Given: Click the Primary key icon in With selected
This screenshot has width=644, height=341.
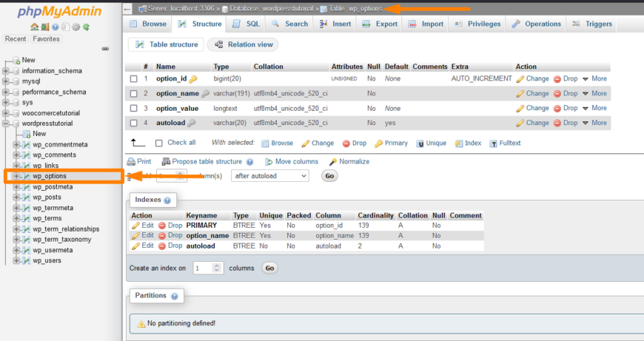Looking at the screenshot, I should (379, 144).
